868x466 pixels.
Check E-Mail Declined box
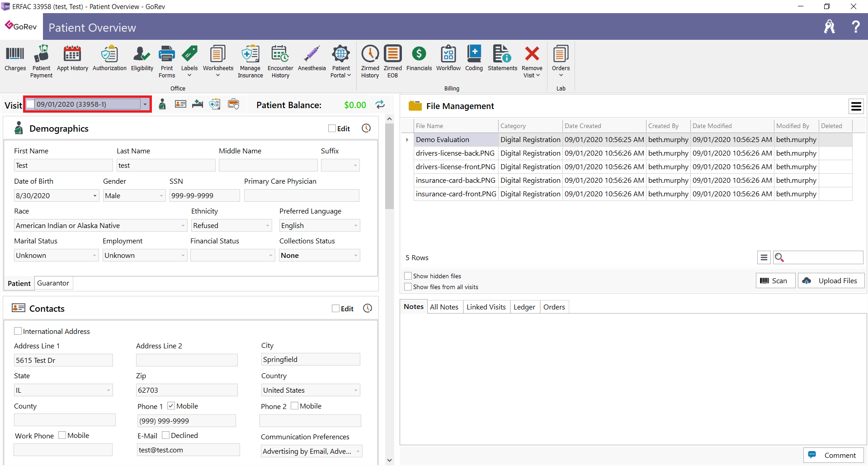[165, 435]
